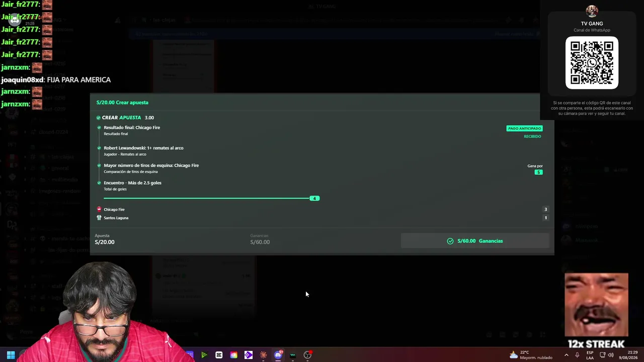Click the TV GANG channel avatar
The width and height of the screenshot is (644, 362).
coord(592,11)
